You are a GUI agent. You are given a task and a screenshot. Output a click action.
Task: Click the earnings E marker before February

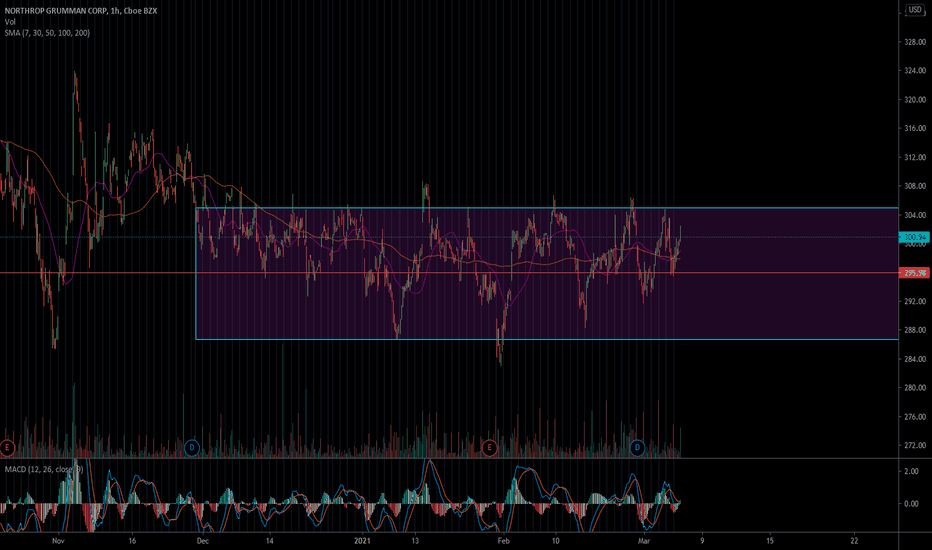pos(489,447)
